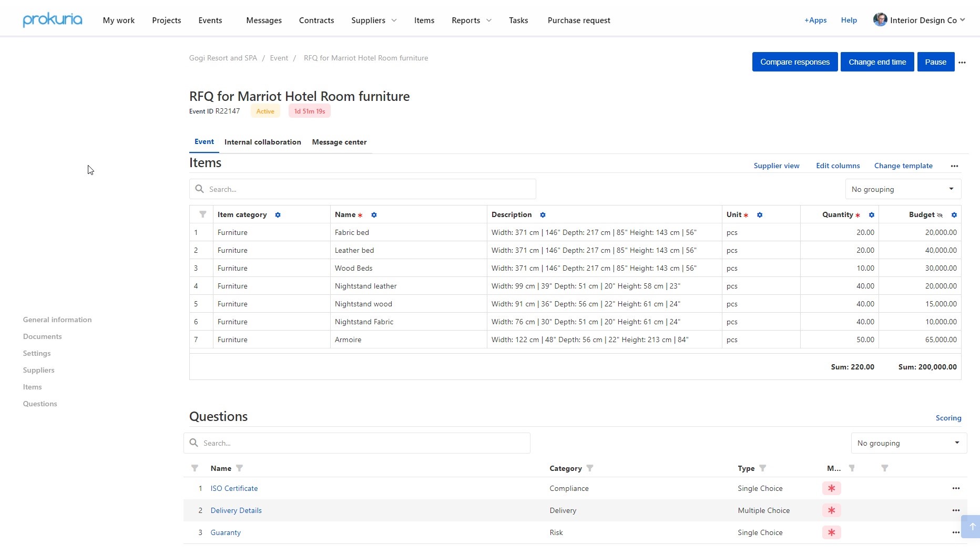Open row actions for the Guaranty question
The width and height of the screenshot is (980, 555).
pos(955,532)
